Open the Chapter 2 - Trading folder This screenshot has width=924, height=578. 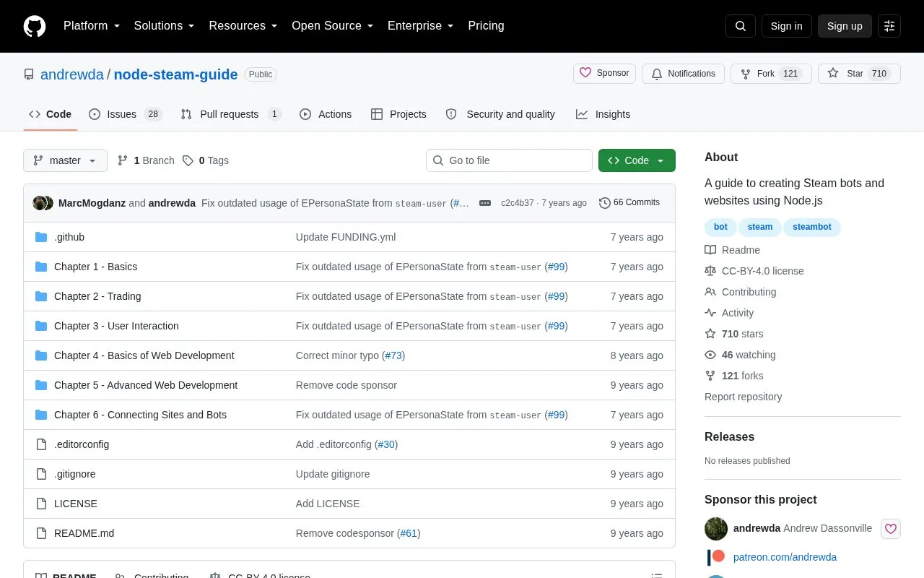click(x=97, y=296)
